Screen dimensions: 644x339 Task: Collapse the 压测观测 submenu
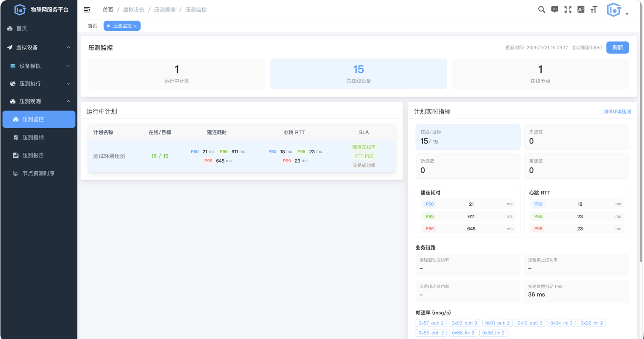[x=39, y=101]
